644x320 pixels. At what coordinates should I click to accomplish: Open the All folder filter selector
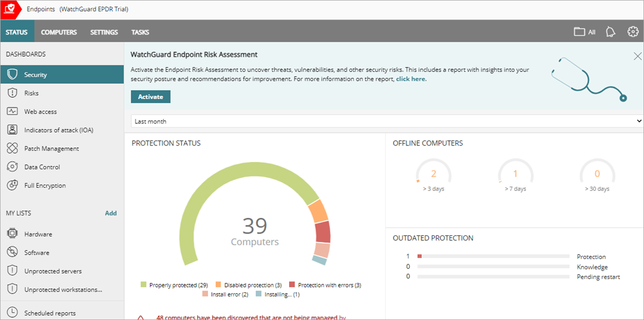coord(585,32)
